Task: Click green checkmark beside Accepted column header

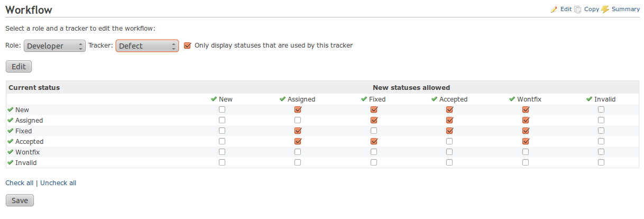Action: tap(435, 99)
